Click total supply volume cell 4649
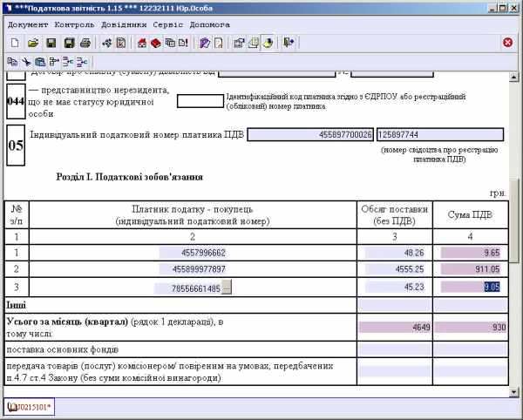 point(395,328)
